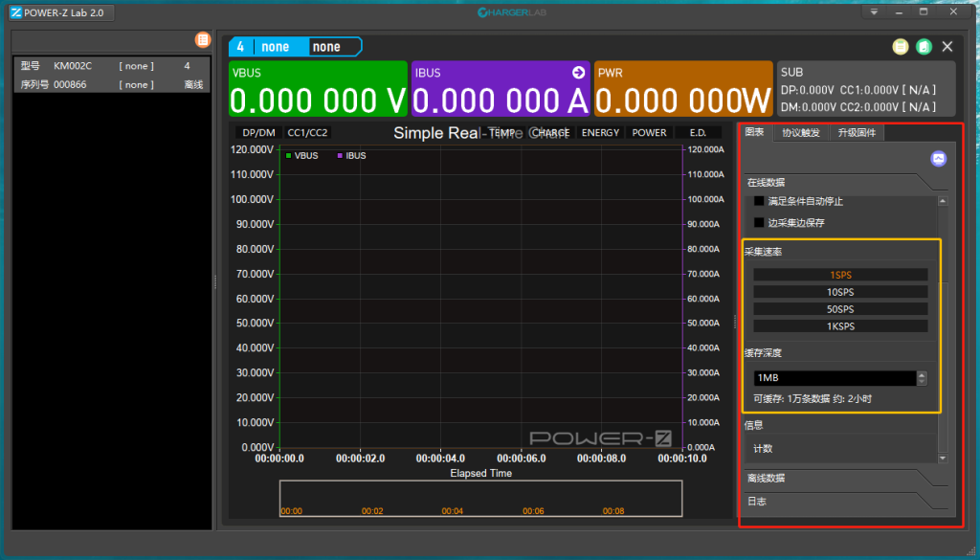Expand the 在线数据 section
This screenshot has height=560, width=980.
pos(844,183)
